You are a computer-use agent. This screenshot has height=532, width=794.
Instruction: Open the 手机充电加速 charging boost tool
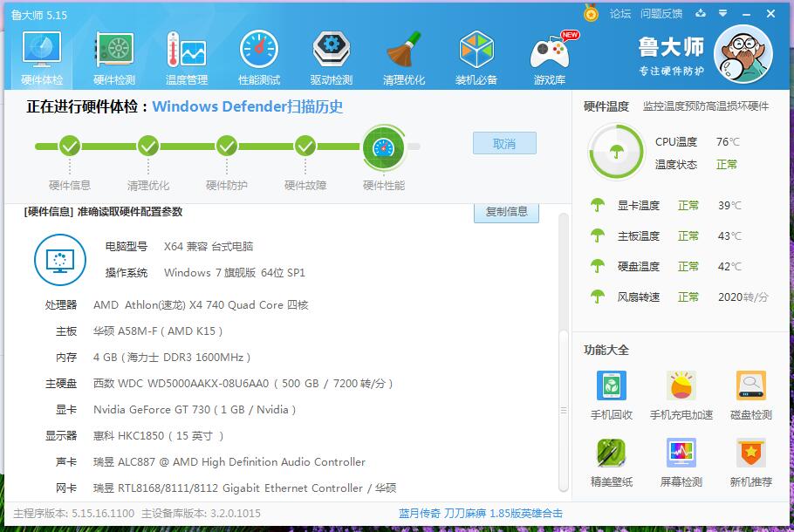(681, 395)
